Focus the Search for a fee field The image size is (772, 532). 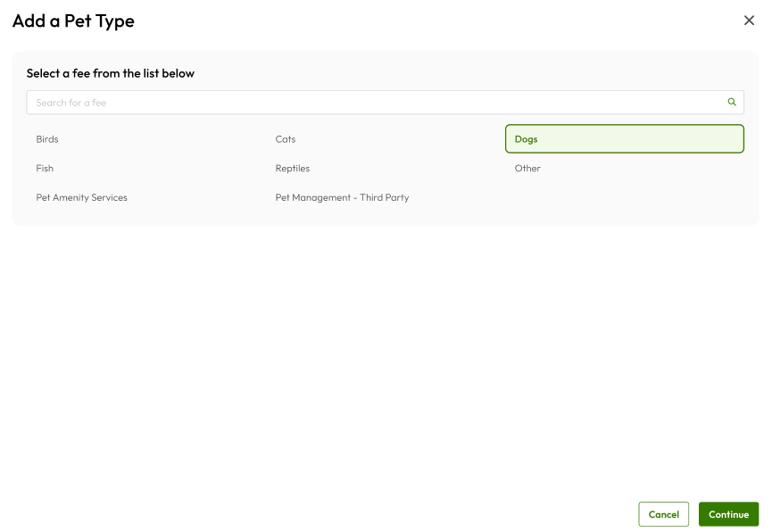[x=385, y=103]
